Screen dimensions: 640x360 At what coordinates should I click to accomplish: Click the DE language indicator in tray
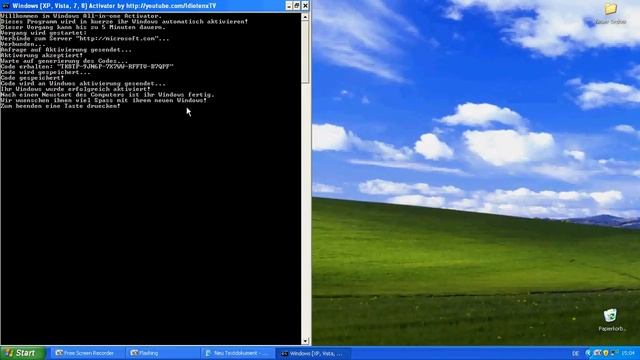(x=576, y=353)
